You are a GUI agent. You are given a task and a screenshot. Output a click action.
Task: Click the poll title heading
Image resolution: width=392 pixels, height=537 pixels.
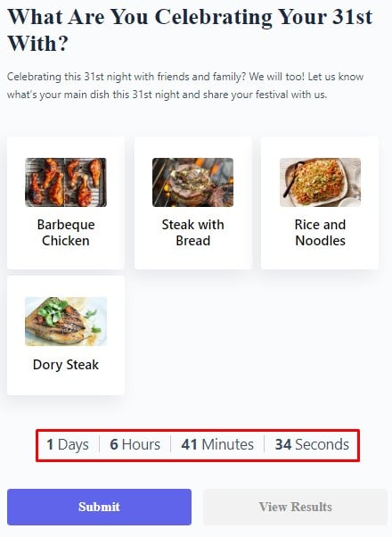tap(190, 30)
